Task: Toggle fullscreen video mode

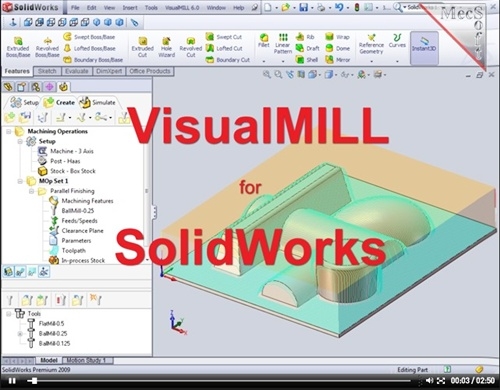Action: tap(441, 380)
